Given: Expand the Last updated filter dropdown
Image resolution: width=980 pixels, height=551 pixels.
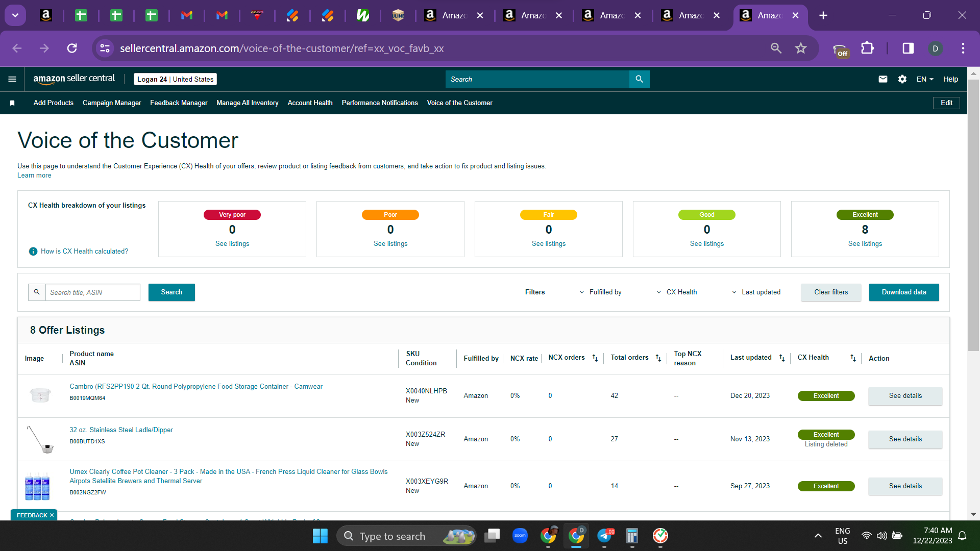Looking at the screenshot, I should coord(756,292).
